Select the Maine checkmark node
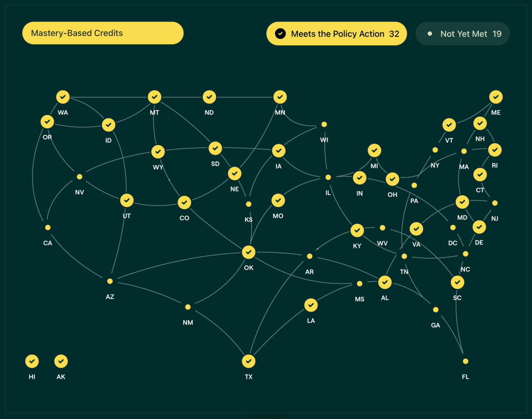This screenshot has width=532, height=419. 495,97
